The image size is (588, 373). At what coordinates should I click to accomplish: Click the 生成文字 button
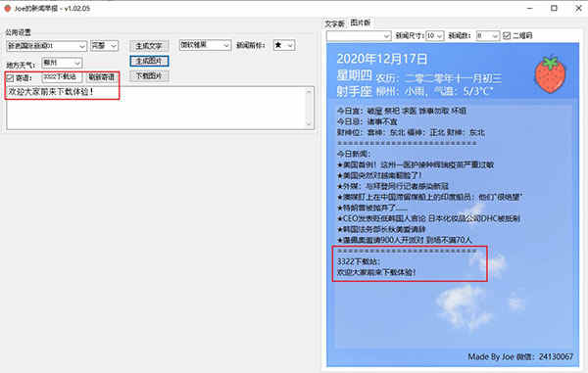click(149, 46)
